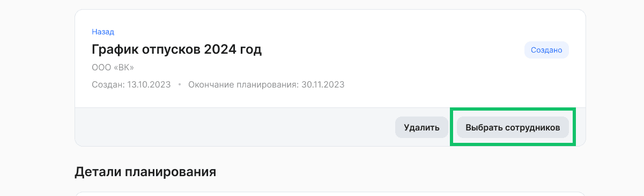Click the details card below Детали планирования

tap(330, 194)
